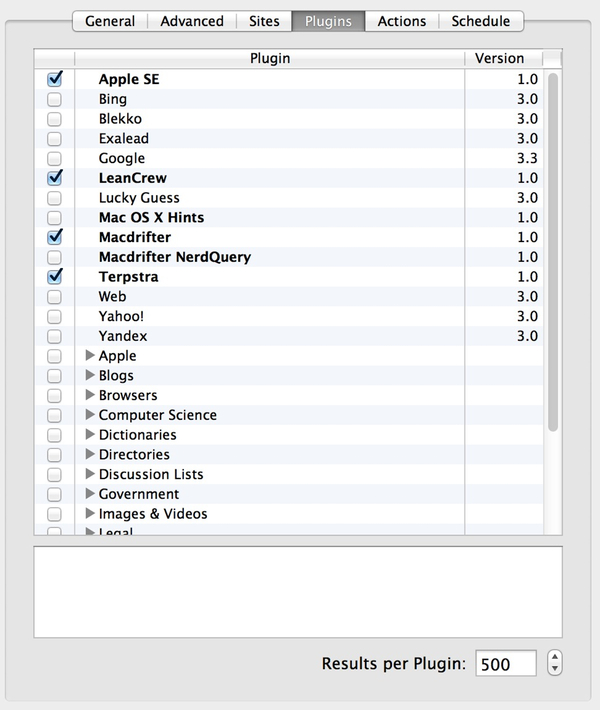Tick the Exalead plugin checkbox
Viewport: 600px width, 710px height.
click(54, 139)
